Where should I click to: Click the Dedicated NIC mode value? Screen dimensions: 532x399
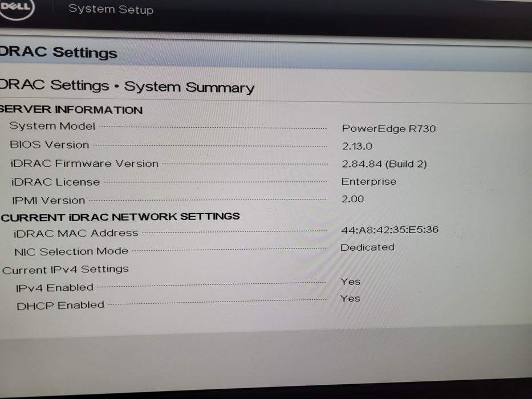tap(367, 247)
